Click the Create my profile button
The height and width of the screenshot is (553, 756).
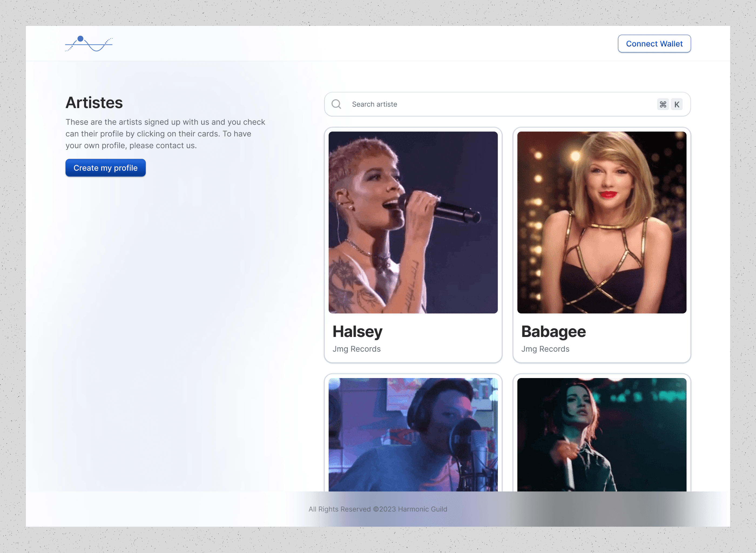pos(105,168)
